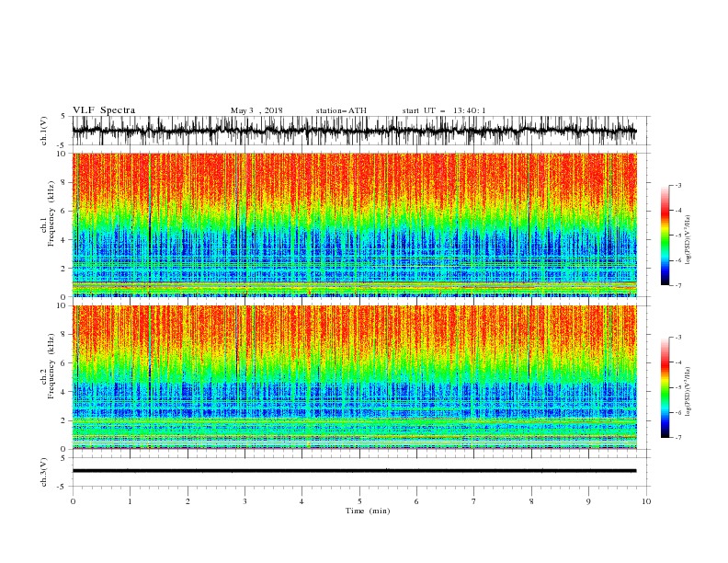
Task: Click time axis tick label "1"
Action: pos(130,501)
